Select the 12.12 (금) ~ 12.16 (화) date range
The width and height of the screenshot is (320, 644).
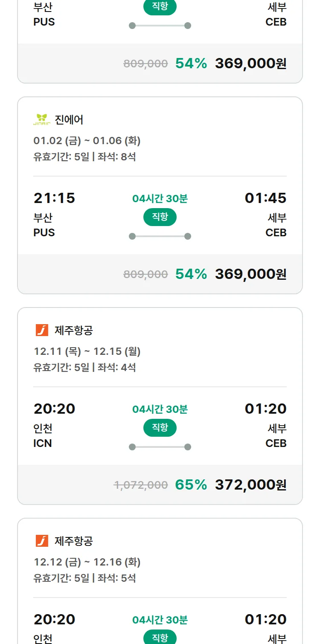[87, 562]
